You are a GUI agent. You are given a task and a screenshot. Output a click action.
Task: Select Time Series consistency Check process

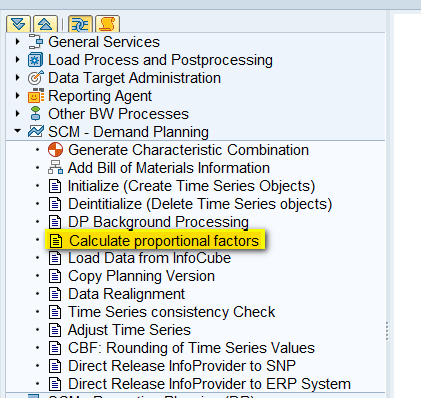pyautogui.click(x=172, y=312)
